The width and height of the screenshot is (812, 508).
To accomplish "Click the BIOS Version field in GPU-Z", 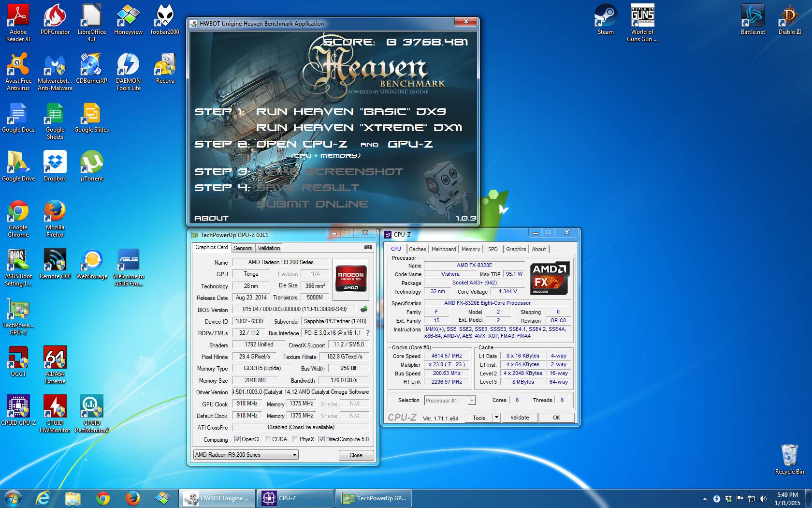I will tap(294, 309).
